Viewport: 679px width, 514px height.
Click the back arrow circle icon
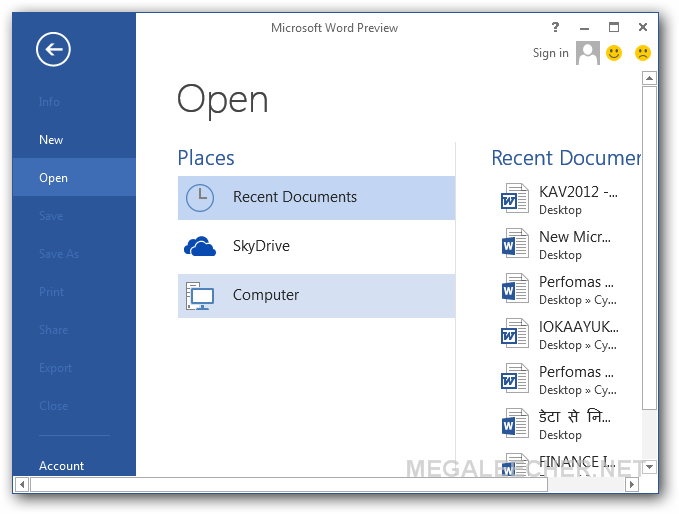(53, 49)
